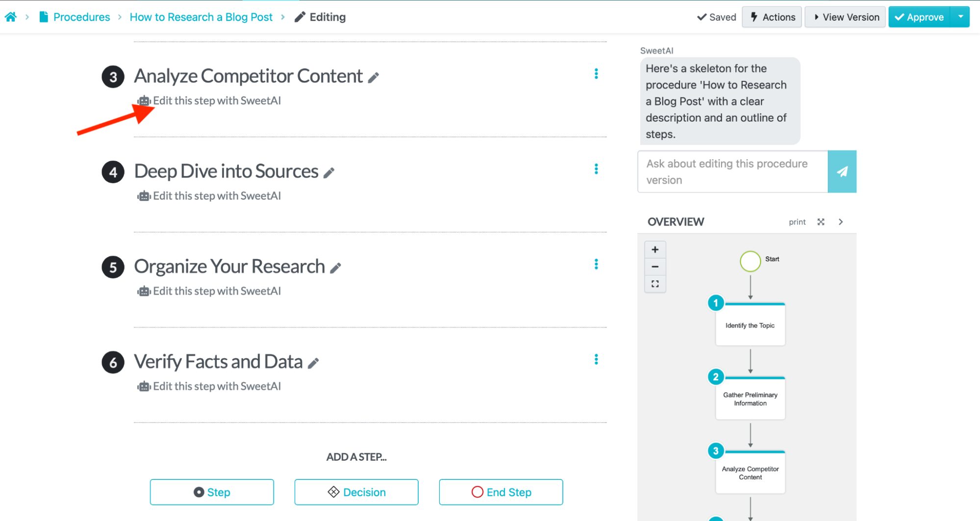Open options menu for Organize Your Research
Screen dimensions: 980x521
click(596, 264)
